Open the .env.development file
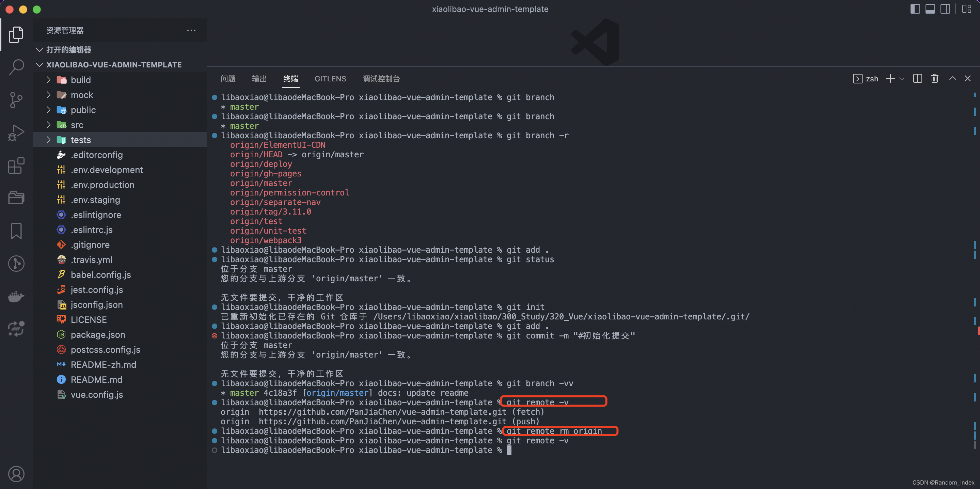Screen dimensions: 980x489 point(120,170)
